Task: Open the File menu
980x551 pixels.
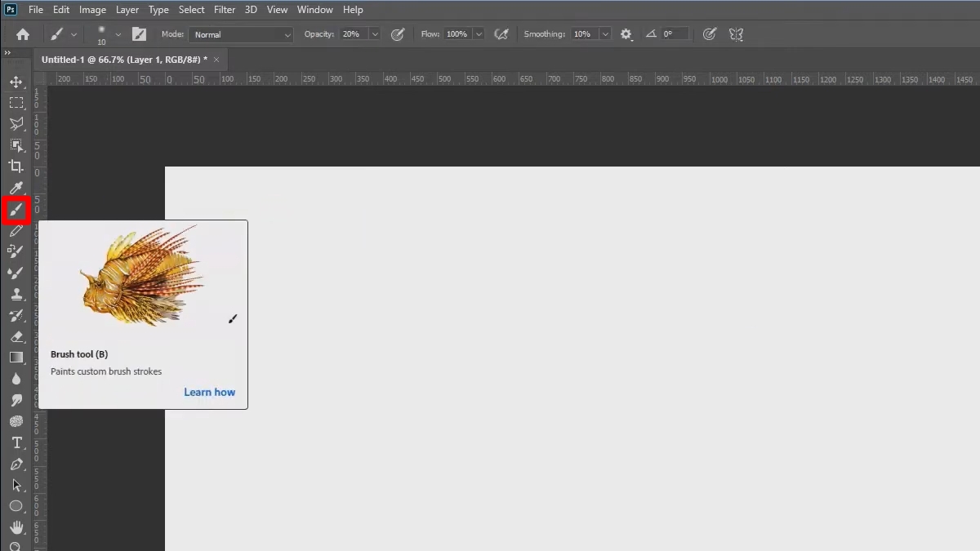Action: coord(36,10)
